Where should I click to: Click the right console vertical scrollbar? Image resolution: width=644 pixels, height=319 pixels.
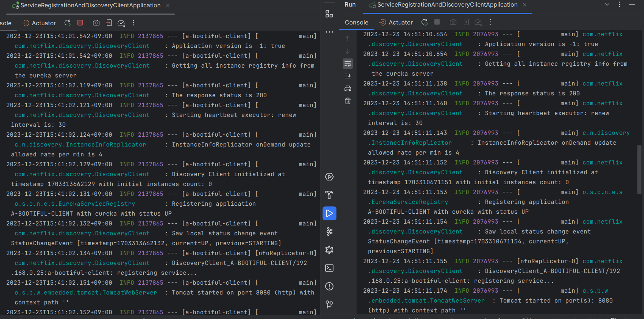[x=639, y=170]
